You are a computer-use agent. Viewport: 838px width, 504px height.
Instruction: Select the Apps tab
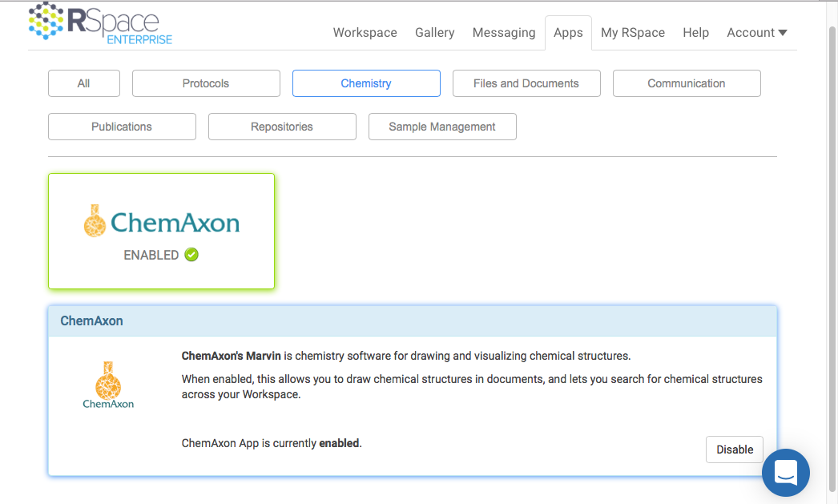[568, 33]
